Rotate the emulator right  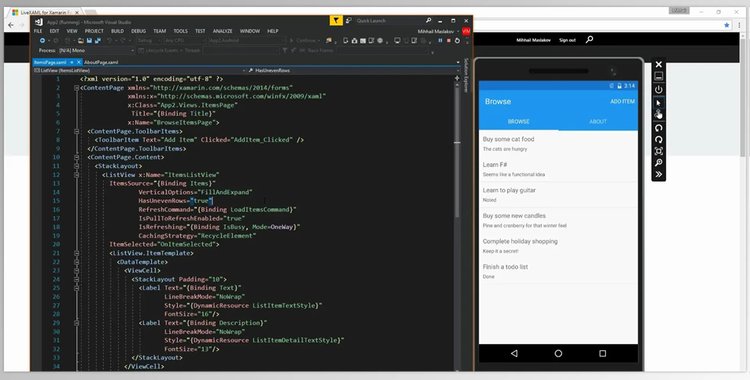click(659, 140)
